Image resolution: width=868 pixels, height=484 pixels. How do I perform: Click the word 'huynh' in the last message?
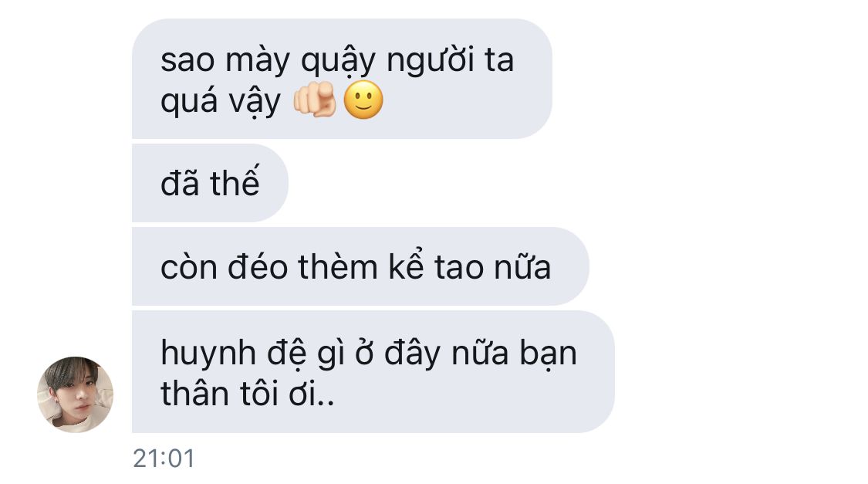pos(208,354)
